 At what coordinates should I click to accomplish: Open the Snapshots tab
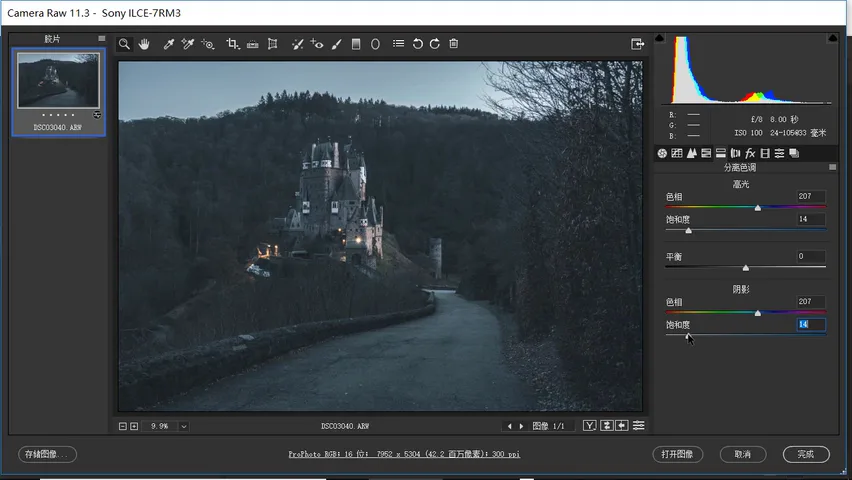tap(794, 153)
